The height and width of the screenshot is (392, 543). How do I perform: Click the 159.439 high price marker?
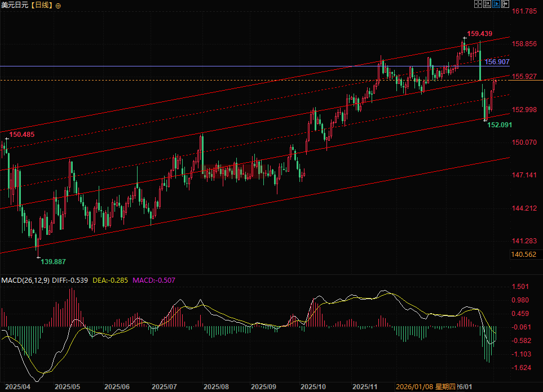(480, 33)
